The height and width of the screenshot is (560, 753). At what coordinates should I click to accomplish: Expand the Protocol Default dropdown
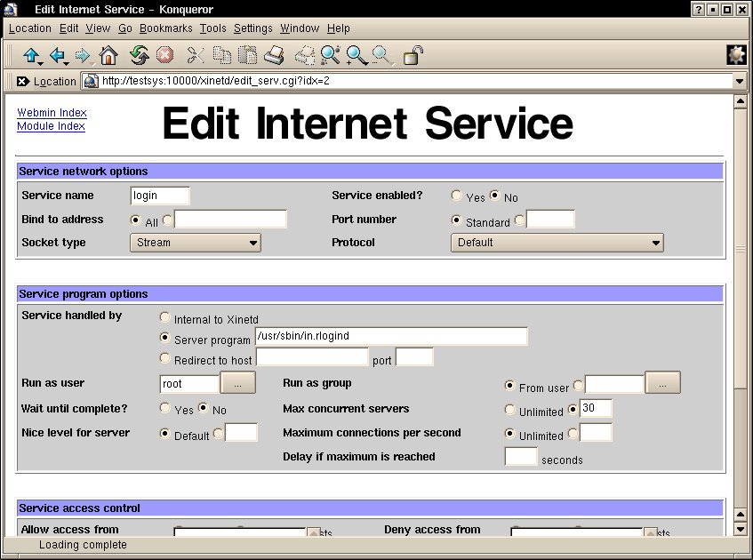557,243
